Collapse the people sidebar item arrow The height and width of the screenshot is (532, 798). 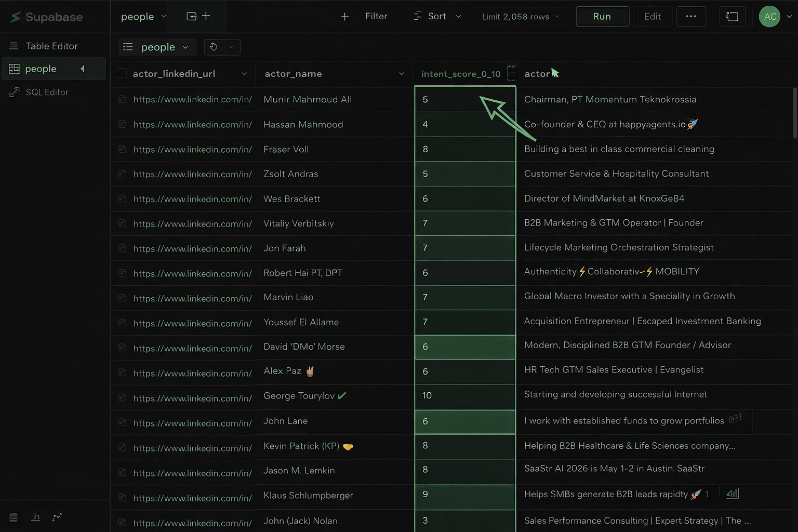point(82,69)
